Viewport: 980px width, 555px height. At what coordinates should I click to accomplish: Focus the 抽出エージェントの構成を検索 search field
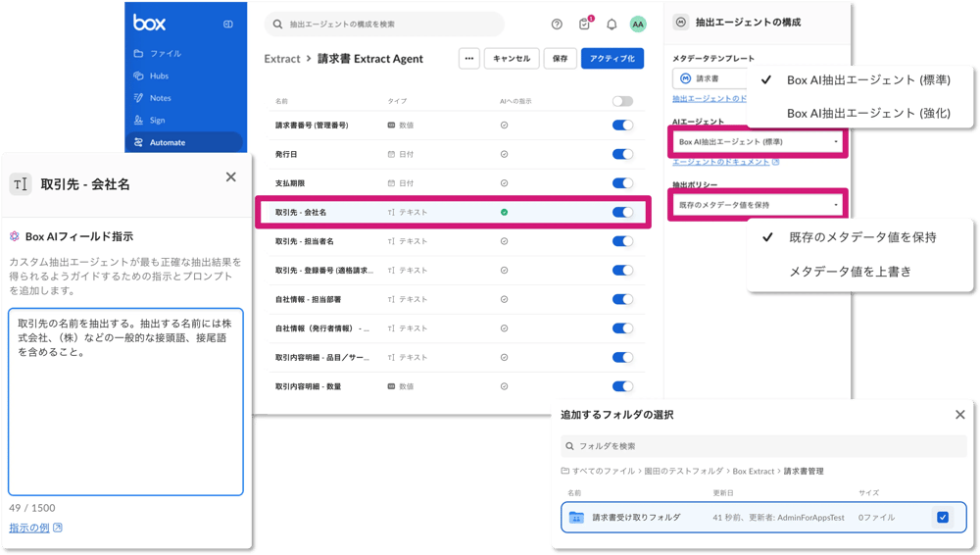click(x=384, y=24)
